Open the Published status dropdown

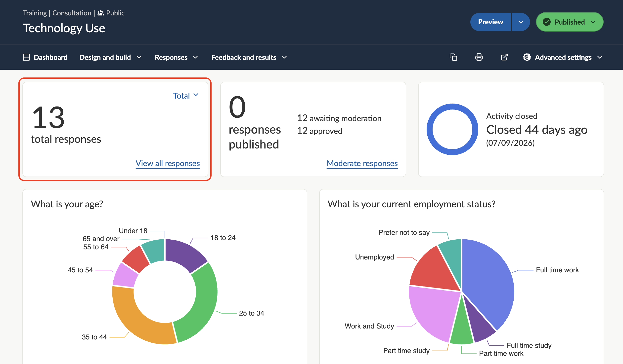570,22
